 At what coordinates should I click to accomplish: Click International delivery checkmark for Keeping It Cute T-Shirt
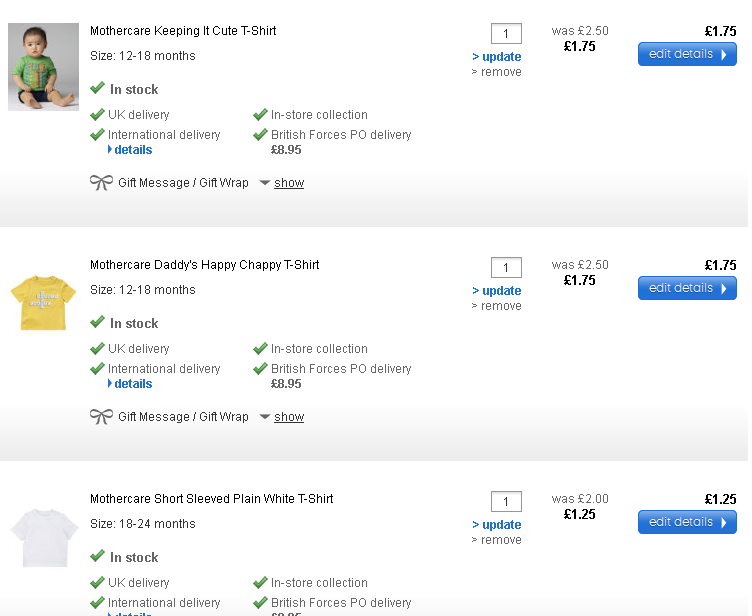(x=97, y=135)
